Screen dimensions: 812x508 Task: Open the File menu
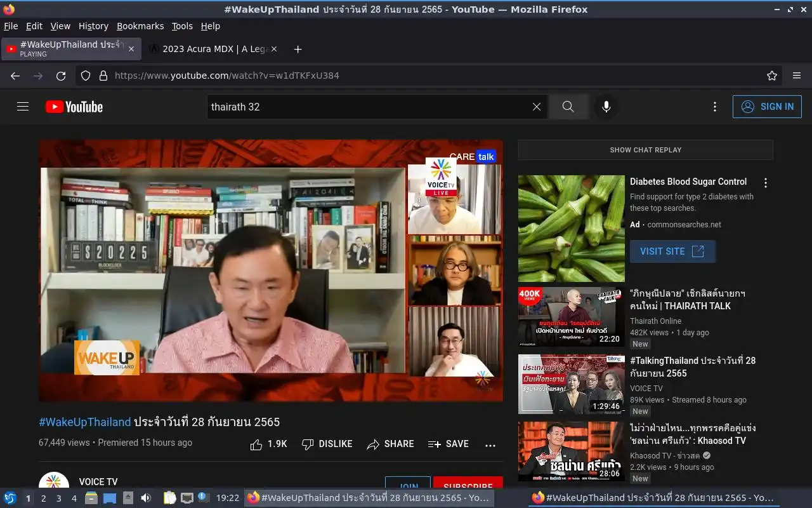(11, 26)
